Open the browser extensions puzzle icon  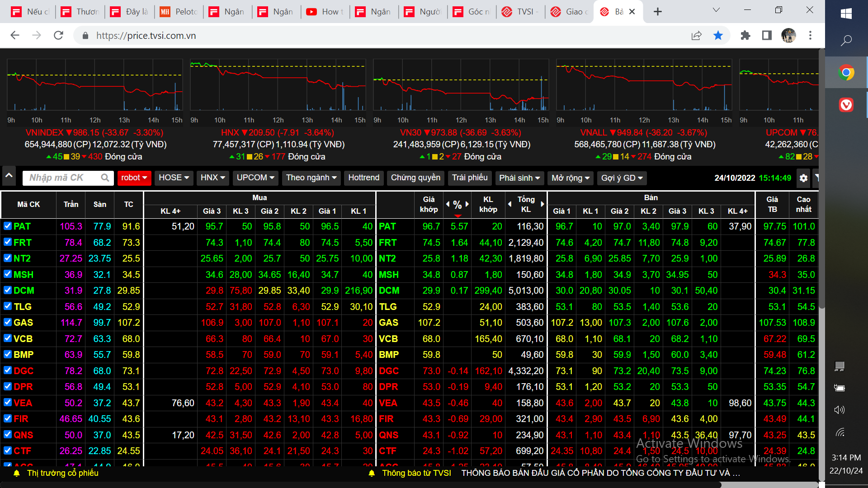pyautogui.click(x=745, y=36)
